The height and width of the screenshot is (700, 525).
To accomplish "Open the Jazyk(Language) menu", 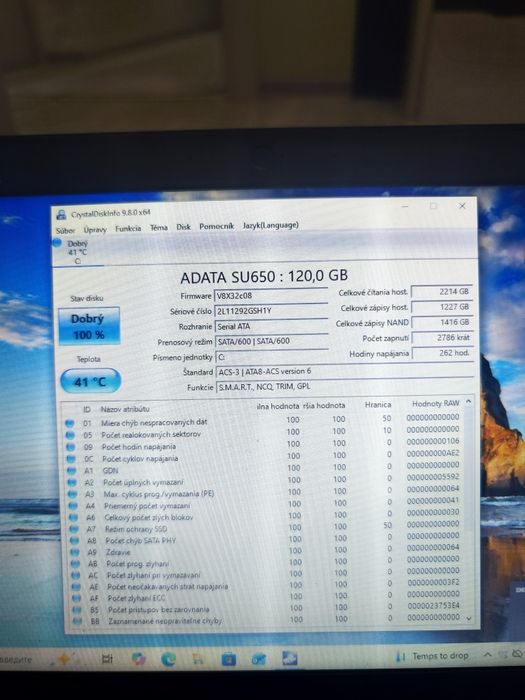I will [271, 225].
